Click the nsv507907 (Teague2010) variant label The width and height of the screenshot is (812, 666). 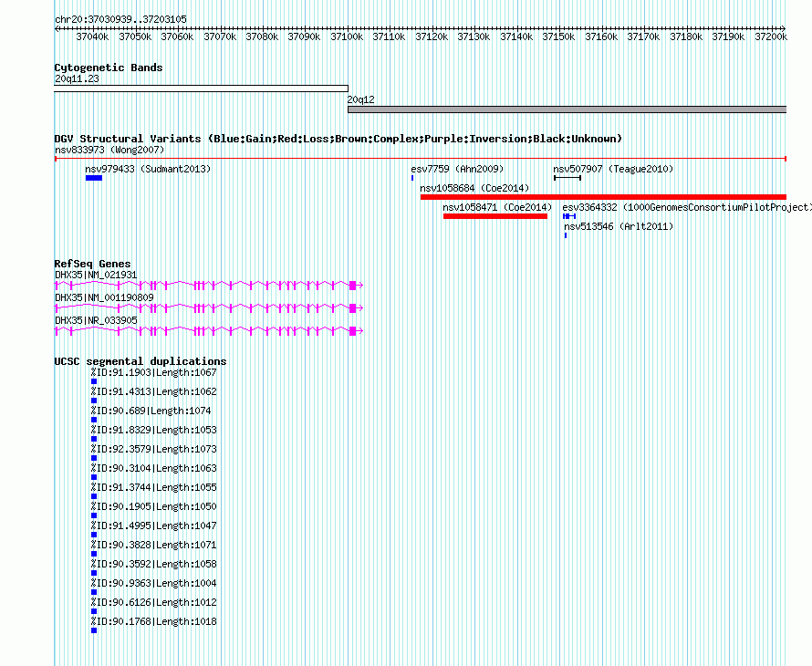[613, 170]
